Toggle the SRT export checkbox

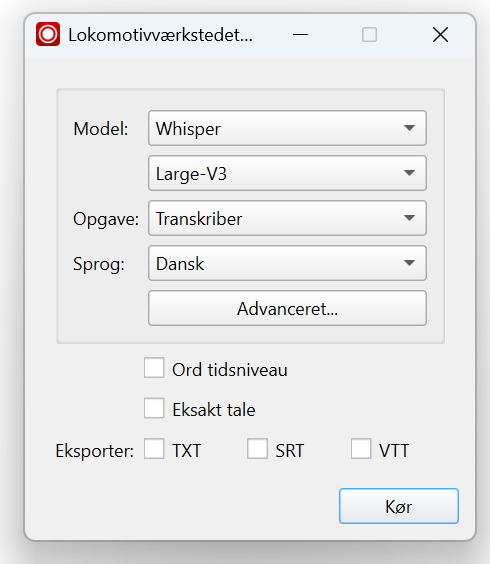click(x=257, y=449)
